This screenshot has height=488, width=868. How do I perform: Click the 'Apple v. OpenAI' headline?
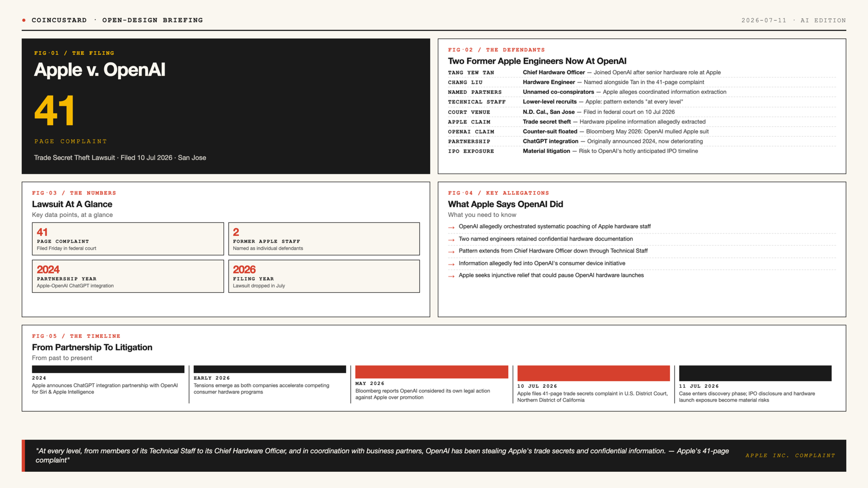pos(100,70)
